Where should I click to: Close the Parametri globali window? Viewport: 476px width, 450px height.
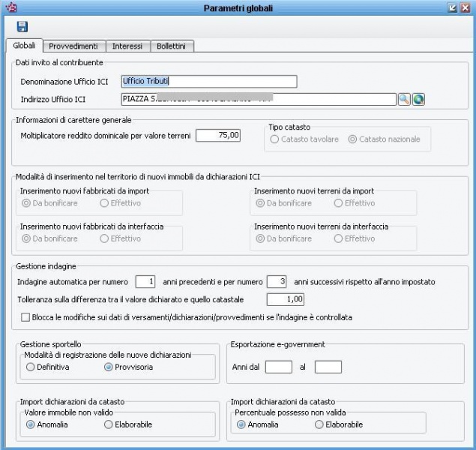(x=465, y=7)
